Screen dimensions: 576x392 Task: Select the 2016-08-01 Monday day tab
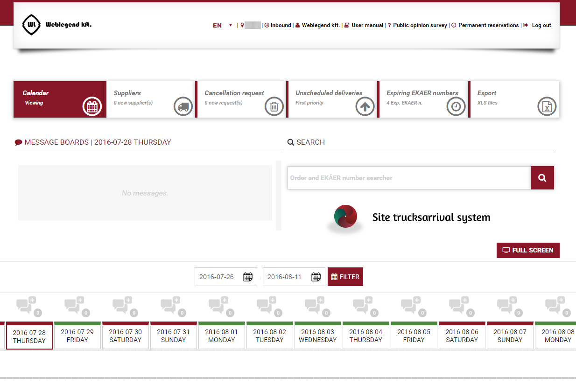(221, 336)
